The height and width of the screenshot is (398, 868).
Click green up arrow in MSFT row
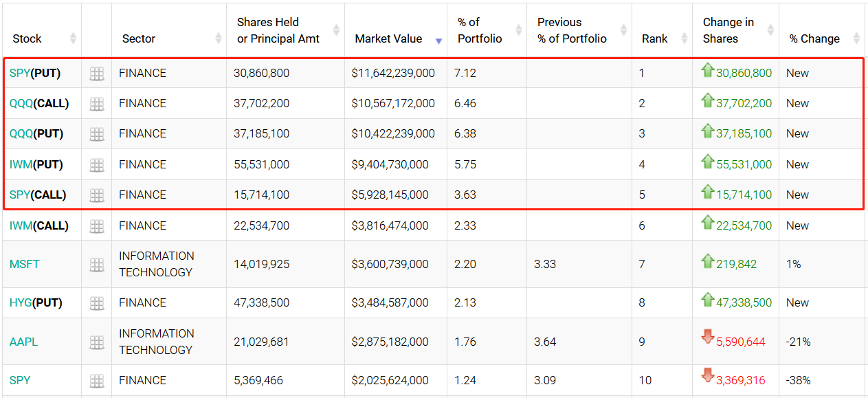point(708,261)
